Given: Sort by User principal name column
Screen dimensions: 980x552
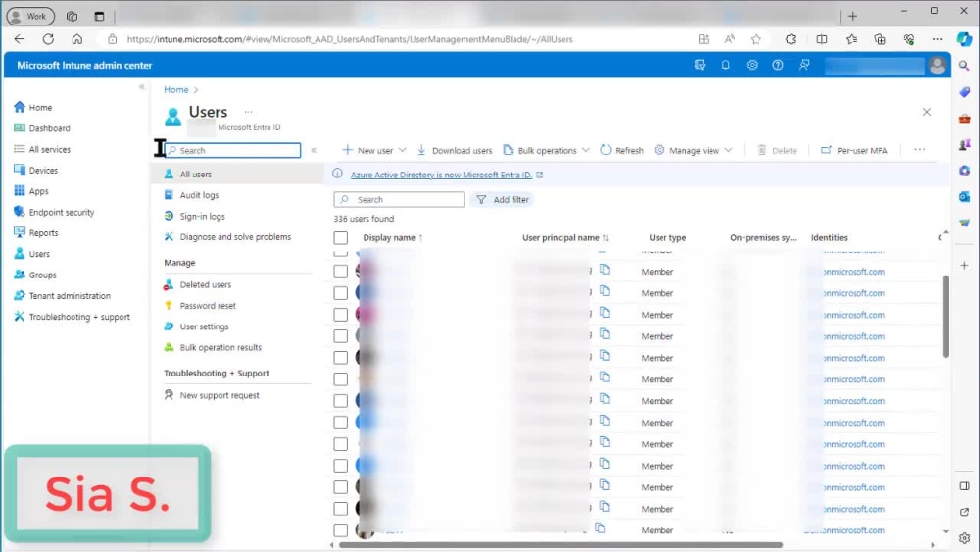Looking at the screenshot, I should click(565, 237).
